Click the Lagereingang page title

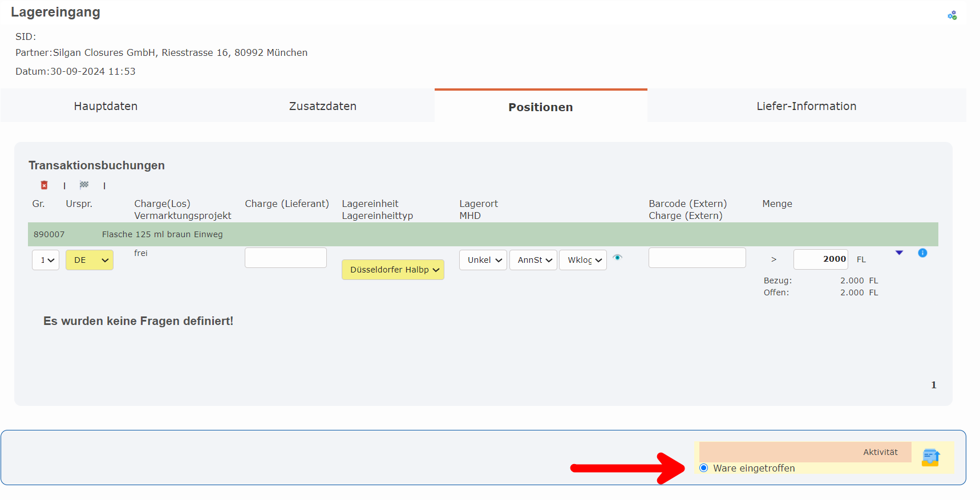tap(55, 12)
